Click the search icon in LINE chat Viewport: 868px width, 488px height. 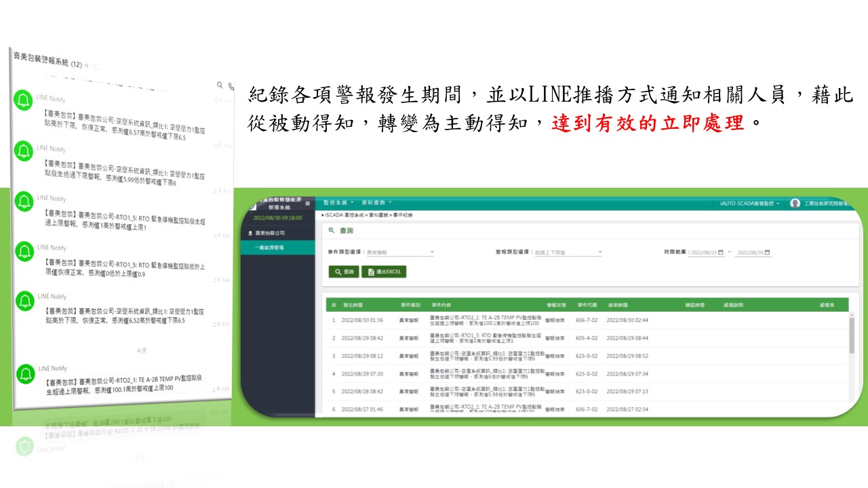220,85
